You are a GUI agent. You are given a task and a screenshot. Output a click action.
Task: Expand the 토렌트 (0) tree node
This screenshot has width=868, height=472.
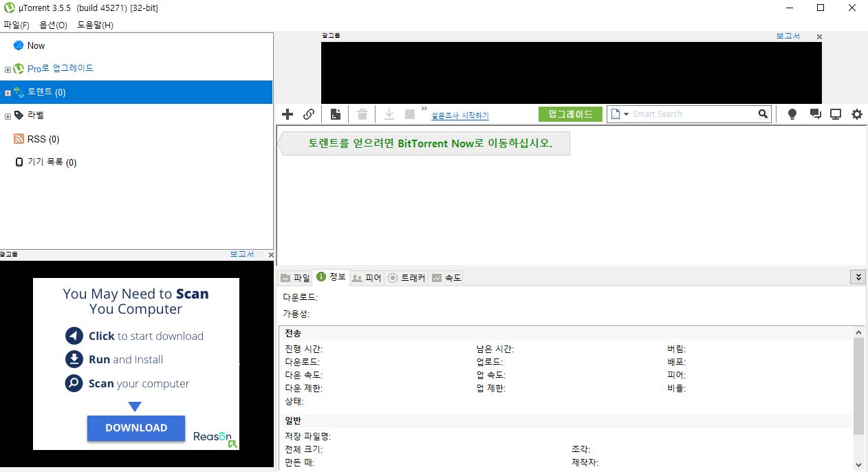[8, 93]
